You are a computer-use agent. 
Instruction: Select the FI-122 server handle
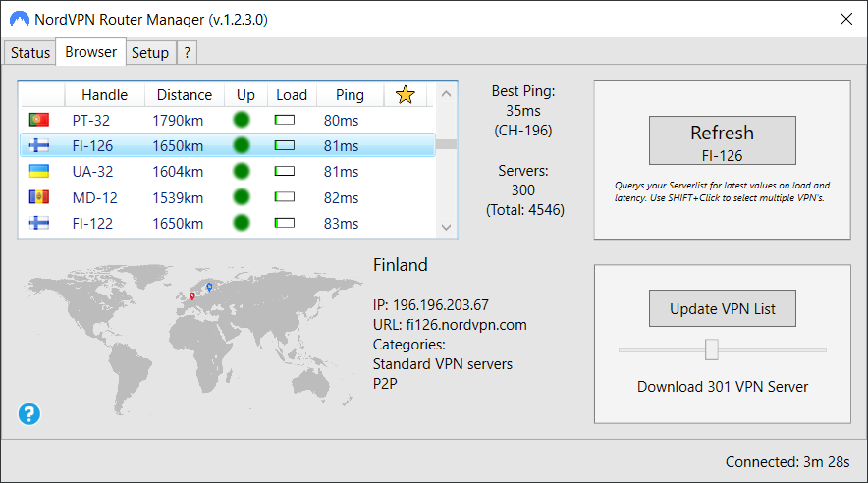[x=92, y=224]
